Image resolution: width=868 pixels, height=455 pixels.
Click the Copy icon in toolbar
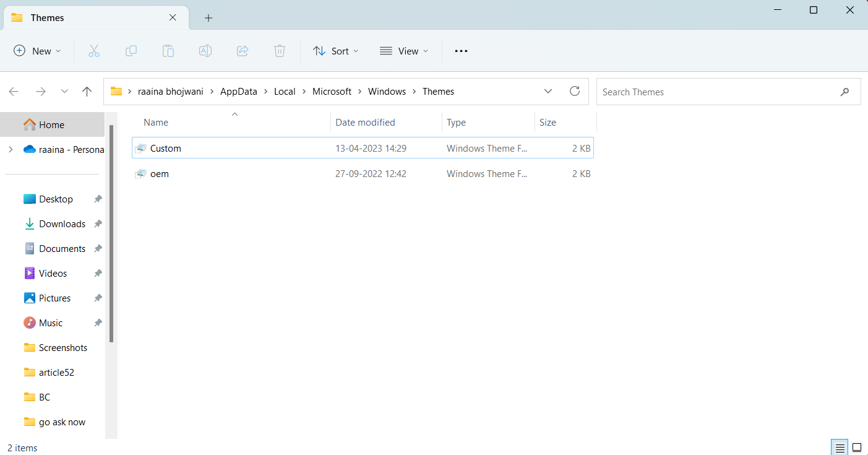[x=131, y=51]
